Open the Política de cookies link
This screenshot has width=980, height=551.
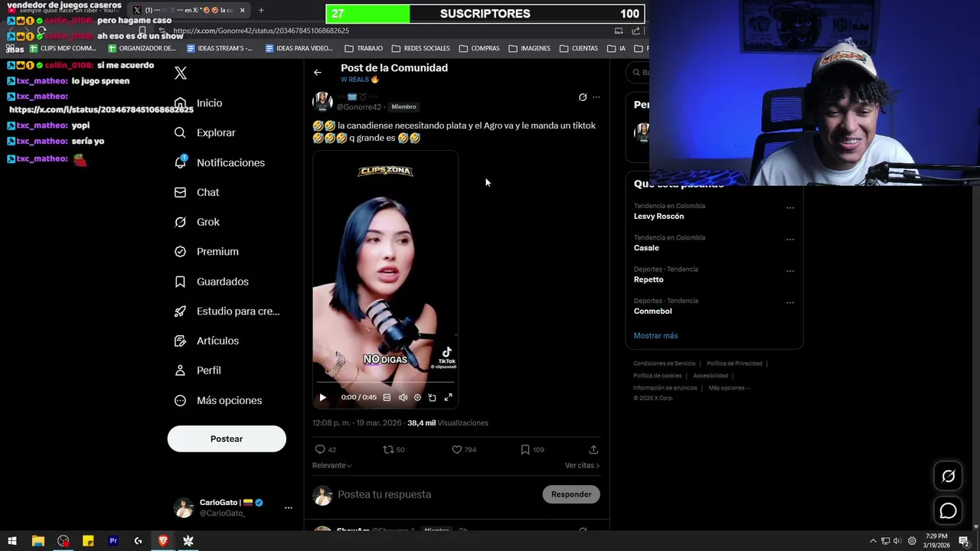point(657,376)
